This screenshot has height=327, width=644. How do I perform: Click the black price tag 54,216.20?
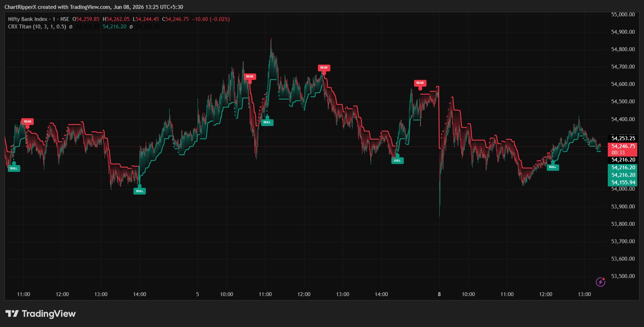coord(623,160)
